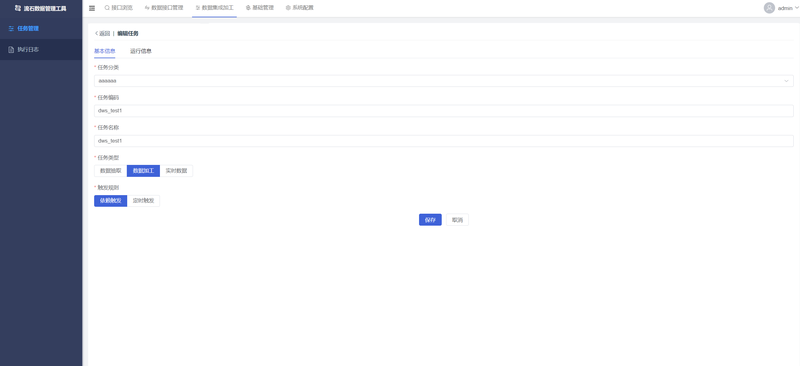The height and width of the screenshot is (366, 800).
Task: Click the 取消 button
Action: tap(457, 220)
